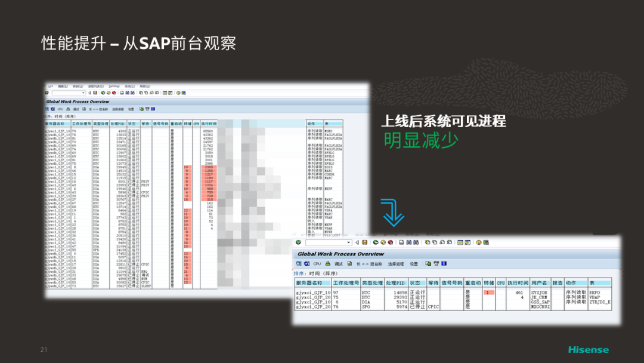
Task: Select red dump count cell showing 1
Action: [489, 293]
